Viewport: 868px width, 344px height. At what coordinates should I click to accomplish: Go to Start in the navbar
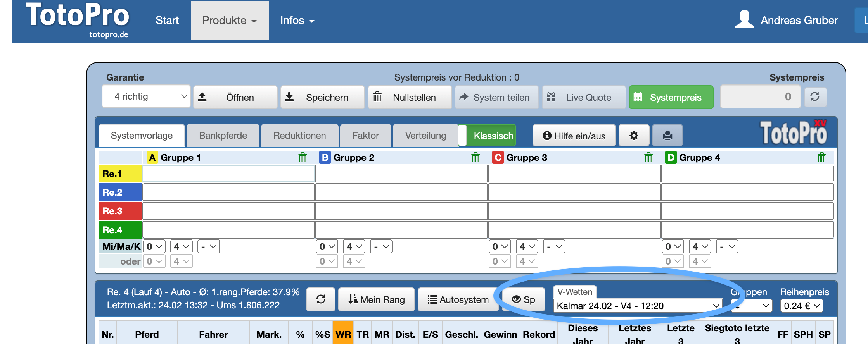(x=167, y=20)
